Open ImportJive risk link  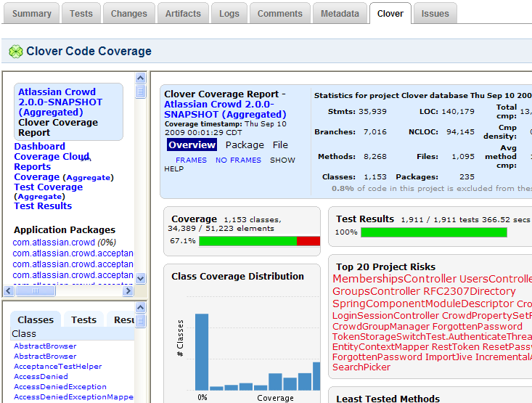click(x=449, y=357)
